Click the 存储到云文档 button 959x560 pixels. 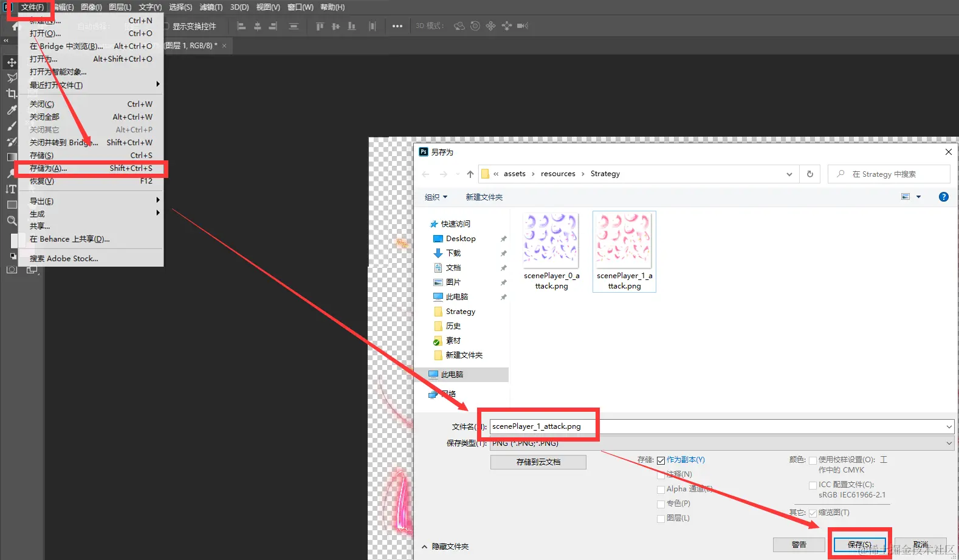coord(538,462)
